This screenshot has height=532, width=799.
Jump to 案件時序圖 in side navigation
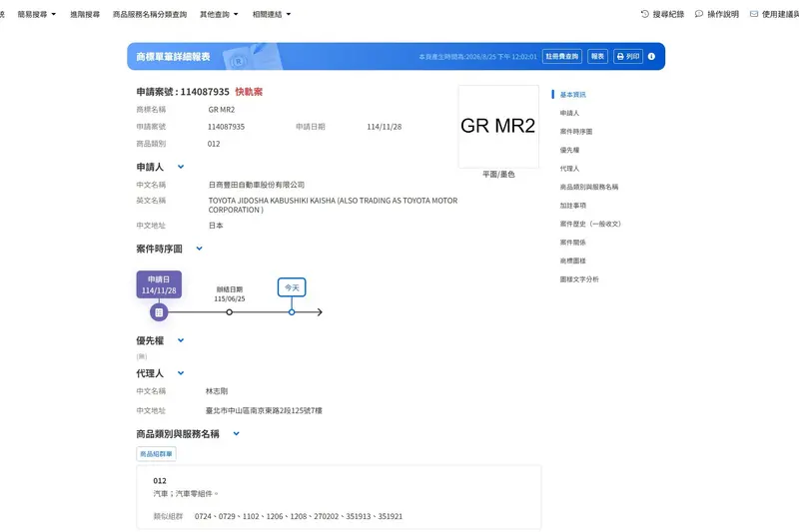[576, 132]
